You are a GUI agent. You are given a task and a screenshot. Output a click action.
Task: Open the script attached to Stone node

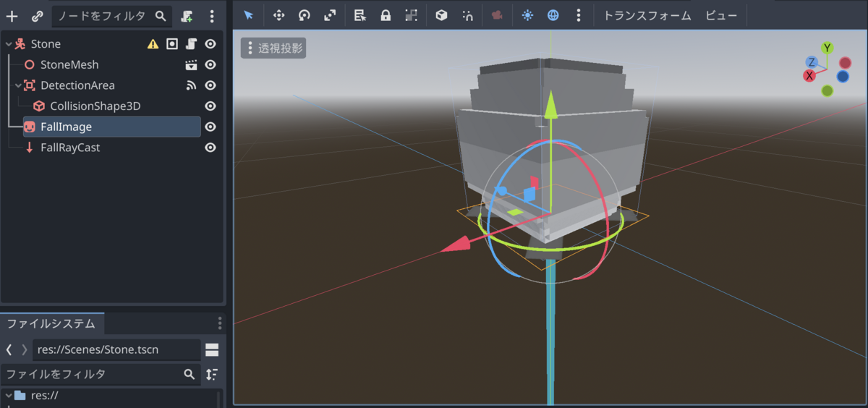191,44
